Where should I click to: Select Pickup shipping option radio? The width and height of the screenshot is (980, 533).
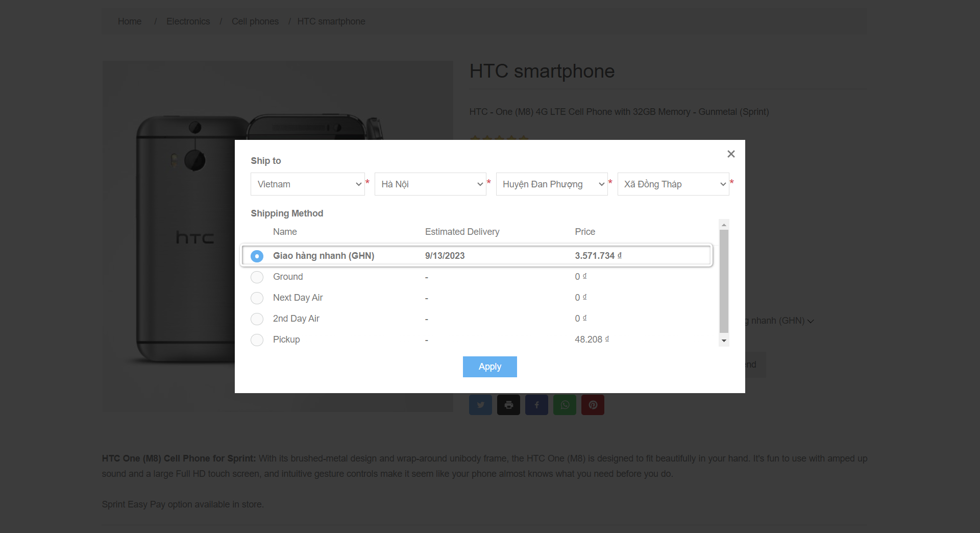[x=257, y=340]
